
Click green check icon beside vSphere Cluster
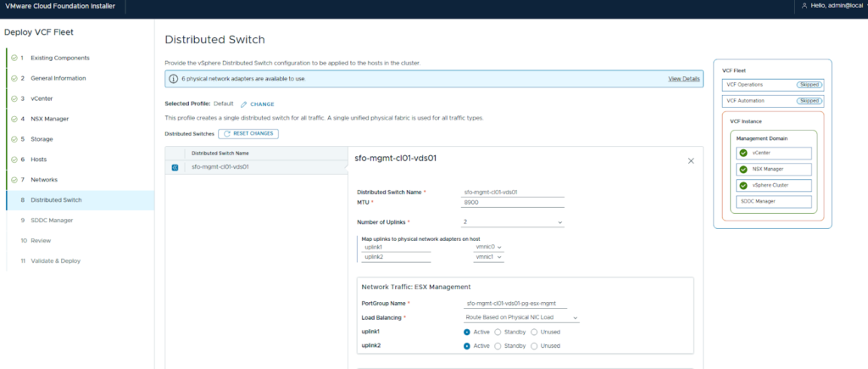[743, 185]
